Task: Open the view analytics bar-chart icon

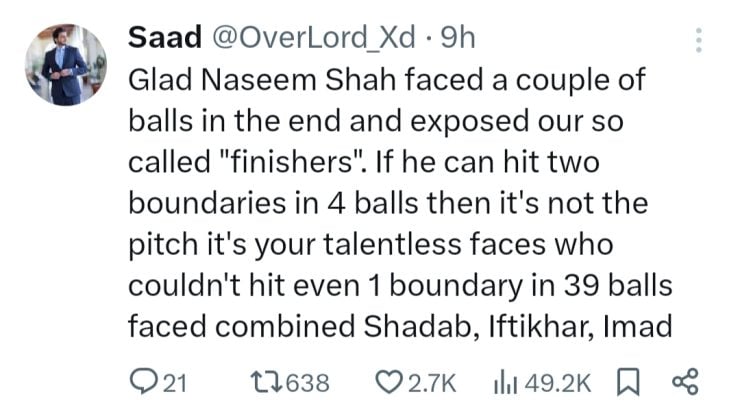Action: [x=502, y=381]
